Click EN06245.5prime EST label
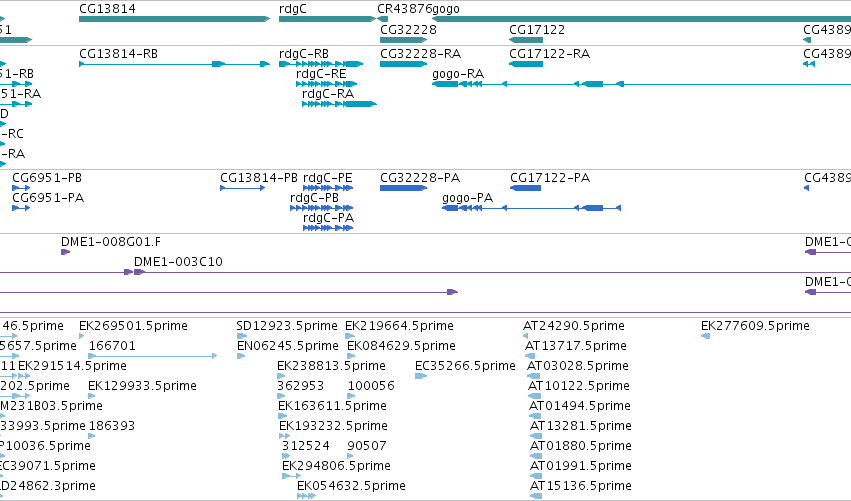The width and height of the screenshot is (851, 501). [288, 346]
